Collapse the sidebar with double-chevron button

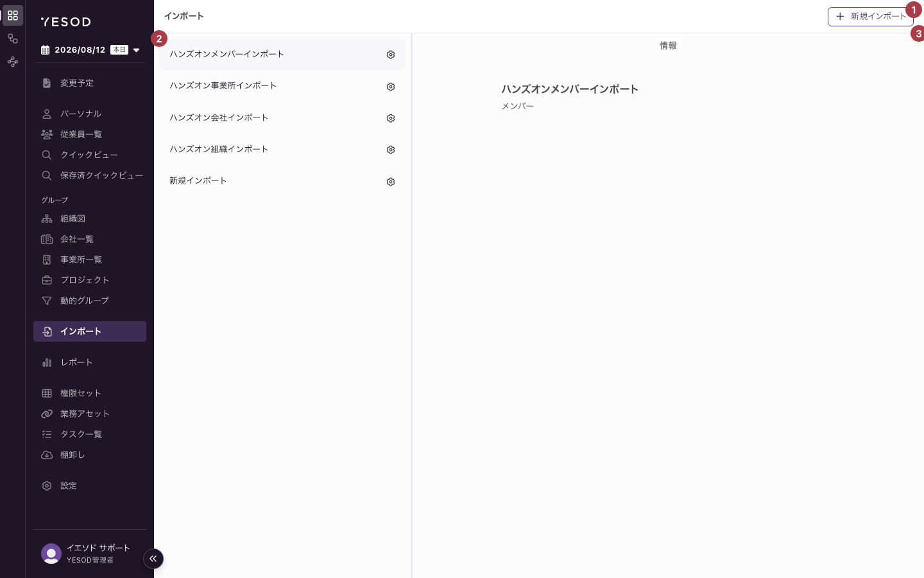coord(153,559)
